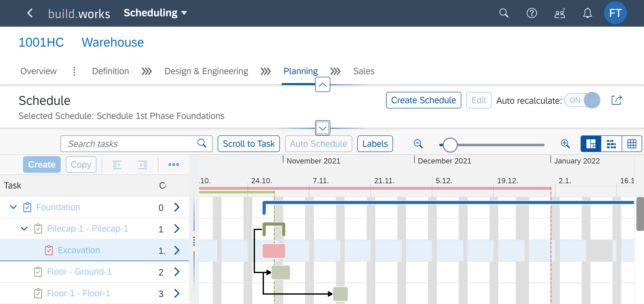
Task: Zoom in the Gantt timeline
Action: [x=565, y=144]
